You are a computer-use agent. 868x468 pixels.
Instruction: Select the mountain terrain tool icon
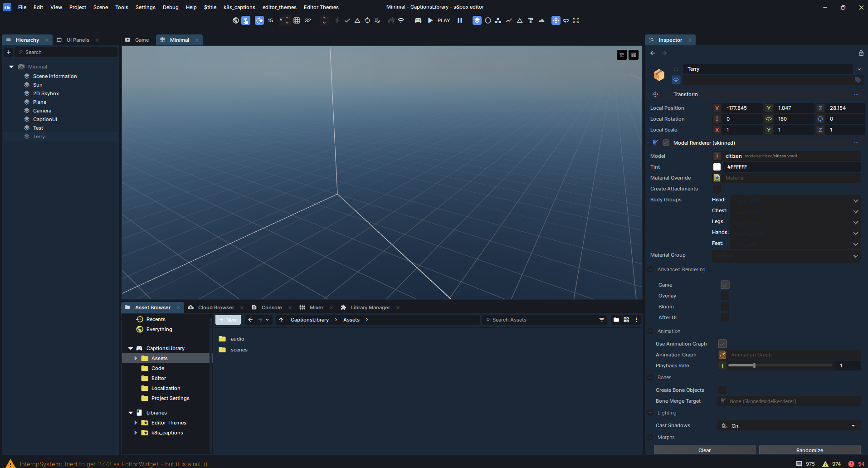(x=541, y=20)
